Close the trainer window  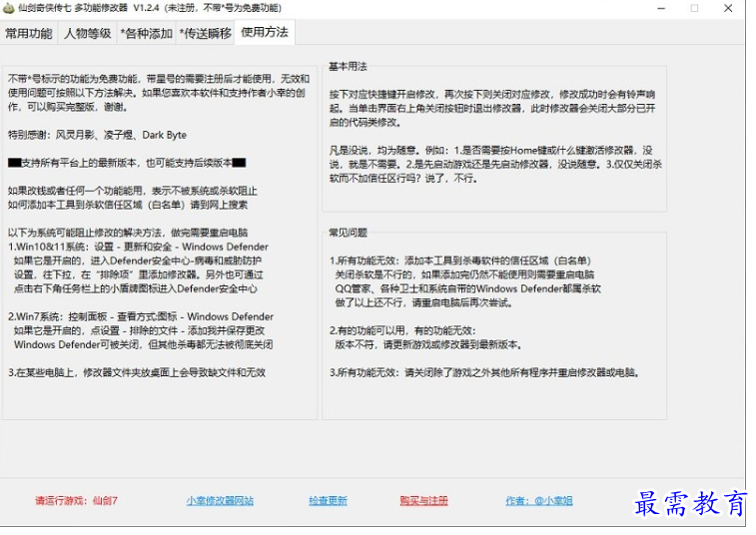[728, 8]
